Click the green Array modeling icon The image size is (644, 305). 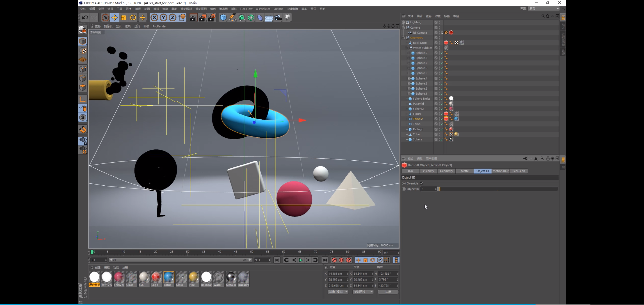pyautogui.click(x=251, y=18)
